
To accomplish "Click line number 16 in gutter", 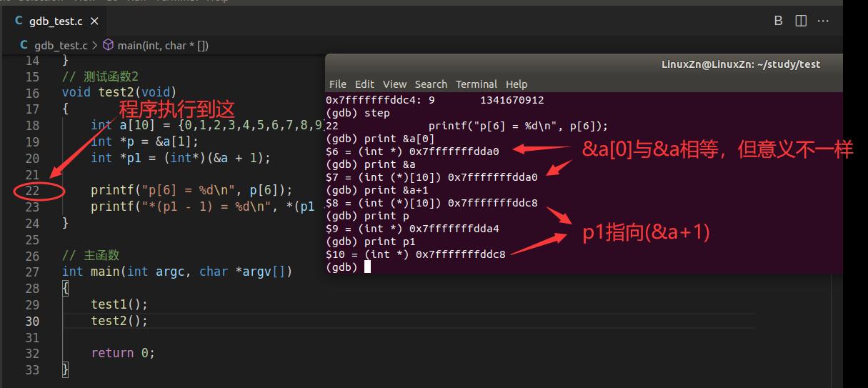I will click(32, 93).
